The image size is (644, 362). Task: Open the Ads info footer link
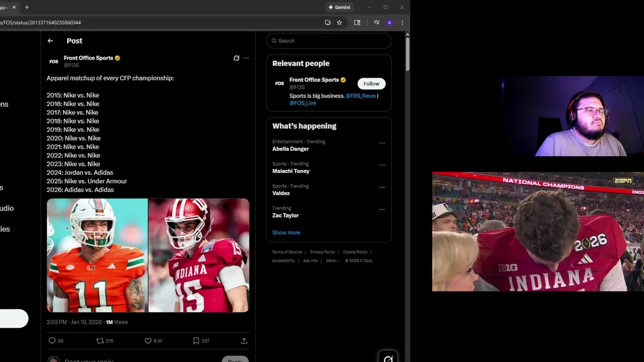310,260
